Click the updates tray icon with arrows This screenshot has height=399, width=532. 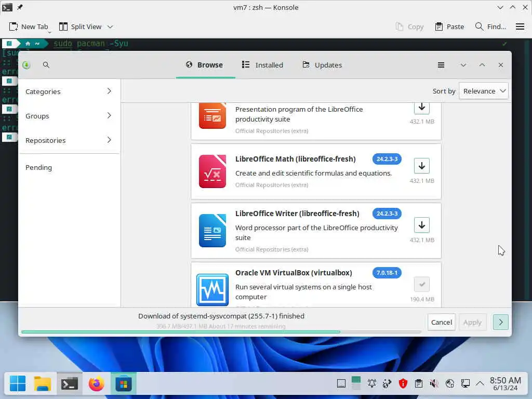tap(387, 383)
